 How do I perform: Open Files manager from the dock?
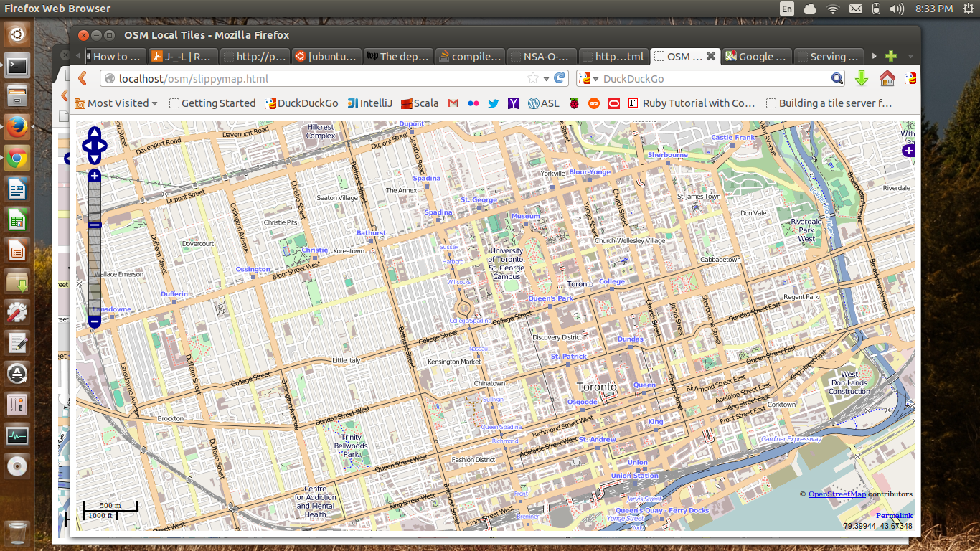[17, 96]
